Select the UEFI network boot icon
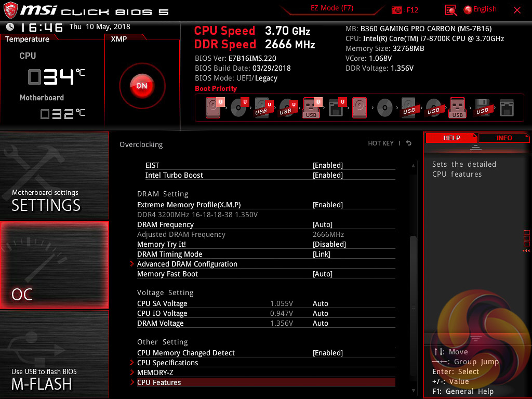Image resolution: width=532 pixels, height=399 pixels. 337,108
